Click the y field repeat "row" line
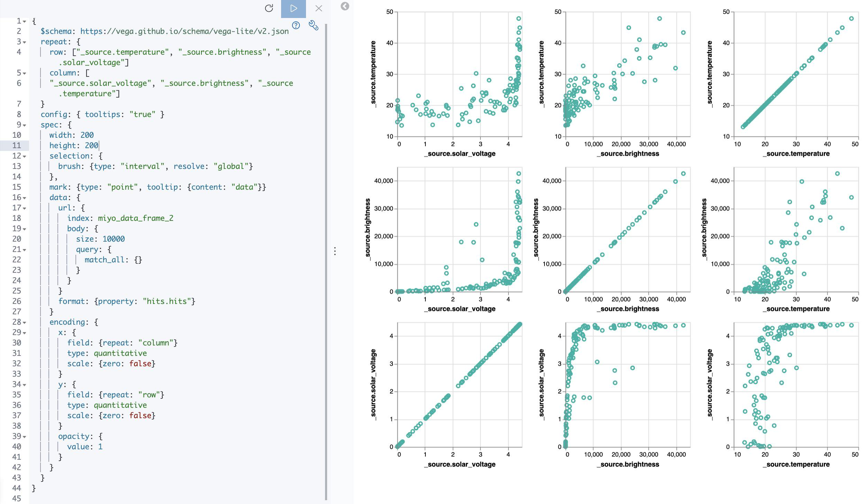This screenshot has height=504, width=864. [x=116, y=395]
